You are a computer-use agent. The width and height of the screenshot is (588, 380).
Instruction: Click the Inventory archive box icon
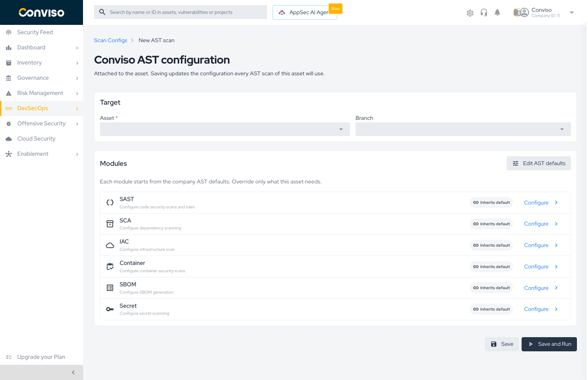coord(9,63)
